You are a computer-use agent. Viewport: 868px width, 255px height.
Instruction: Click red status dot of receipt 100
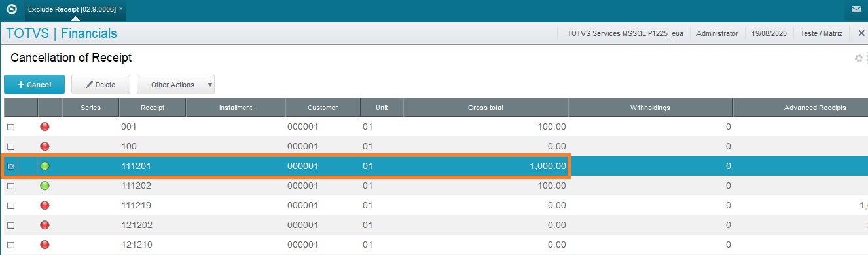click(45, 146)
